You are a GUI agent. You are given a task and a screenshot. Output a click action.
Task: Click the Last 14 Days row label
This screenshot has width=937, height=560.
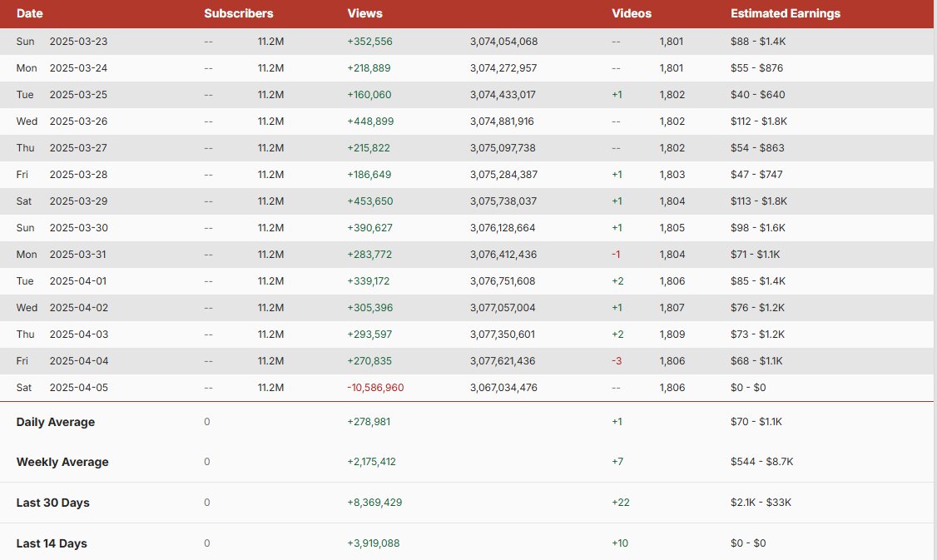[x=52, y=543]
